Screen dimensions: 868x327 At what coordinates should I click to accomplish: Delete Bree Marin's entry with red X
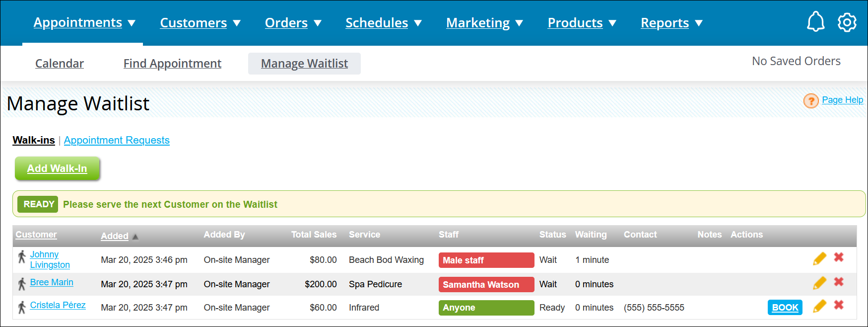point(839,282)
